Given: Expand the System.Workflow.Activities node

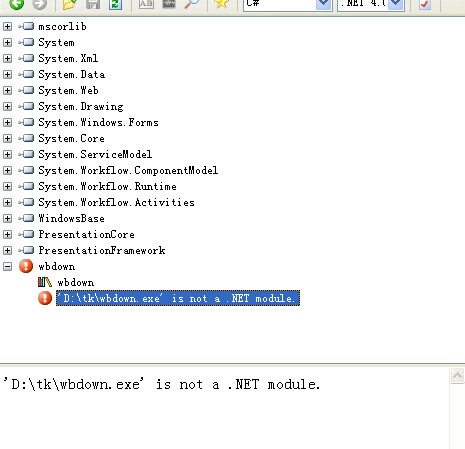Looking at the screenshot, I should tap(7, 202).
